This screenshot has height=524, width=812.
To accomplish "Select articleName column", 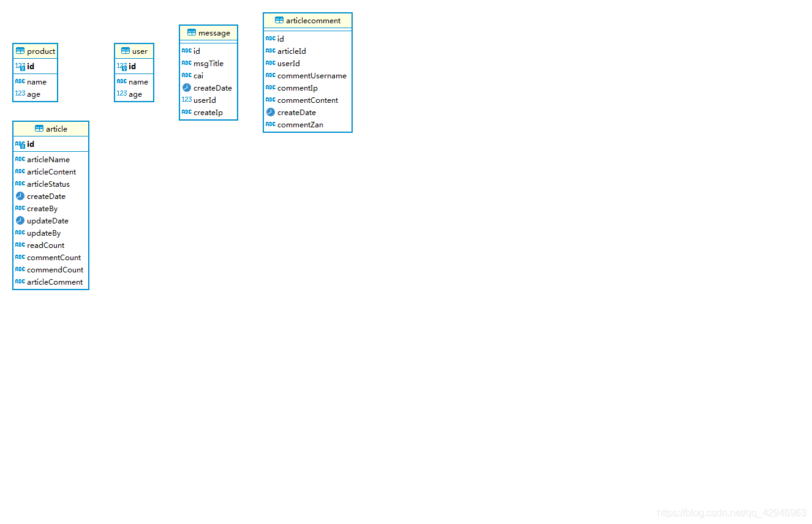I will pos(51,159).
